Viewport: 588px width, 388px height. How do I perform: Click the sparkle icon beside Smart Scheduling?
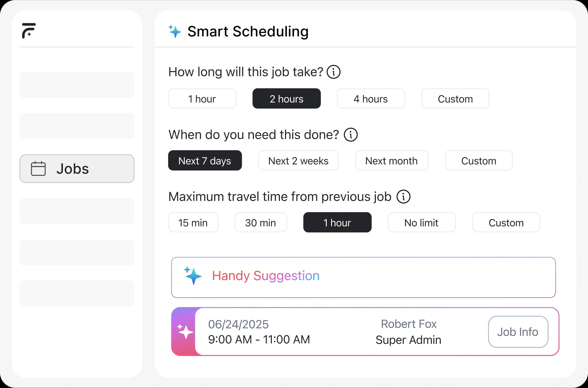[175, 31]
